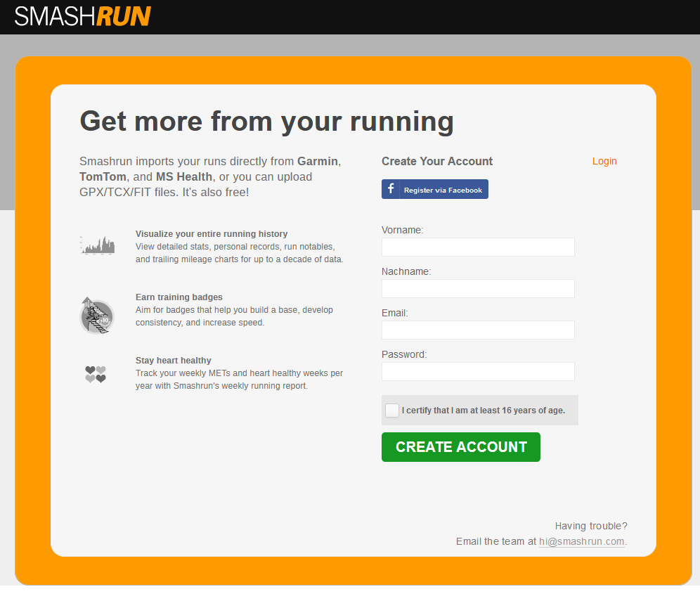Screen dimensions: 700x594
Task: Click the 'Stay heart healthy' heading
Action: (174, 361)
